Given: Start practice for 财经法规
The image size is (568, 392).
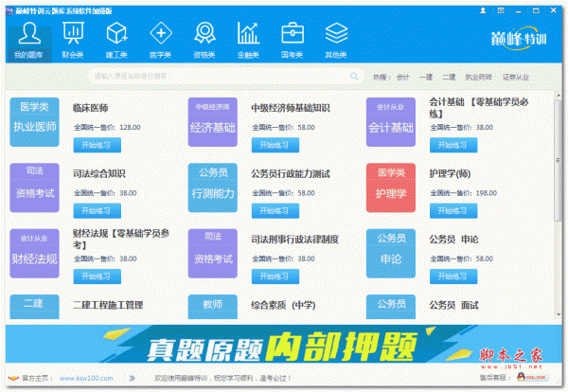Looking at the screenshot, I should click(98, 276).
